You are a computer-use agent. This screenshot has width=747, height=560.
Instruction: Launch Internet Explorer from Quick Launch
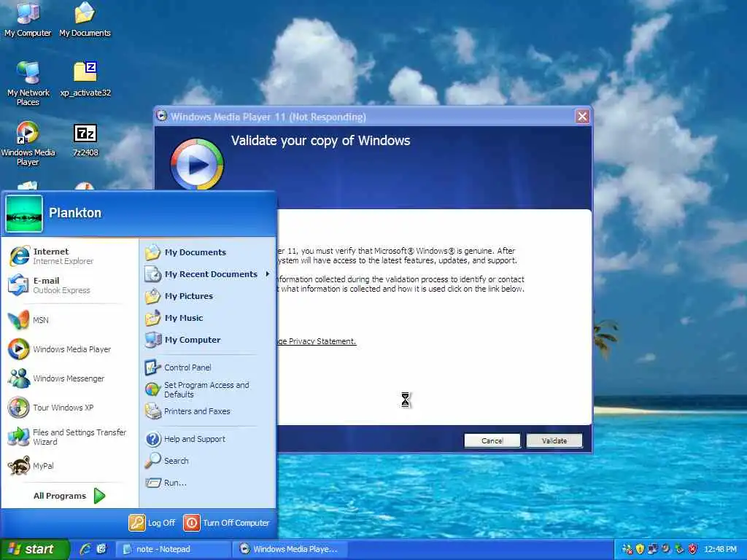[85, 549]
